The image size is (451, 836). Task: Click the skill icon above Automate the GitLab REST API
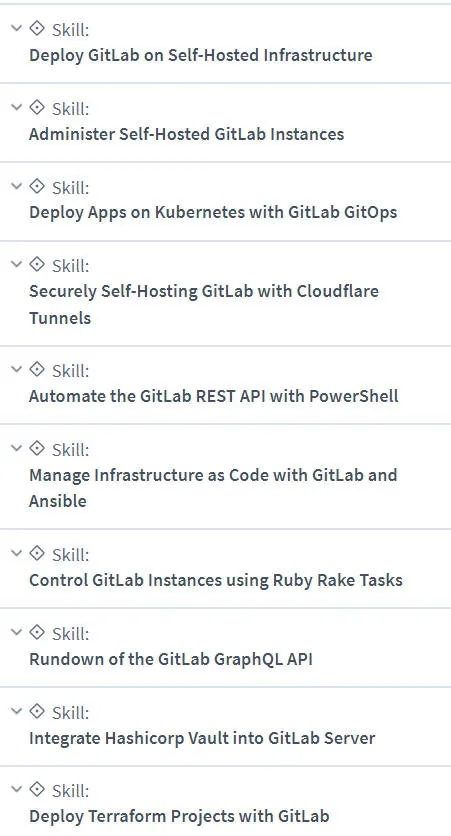click(x=36, y=369)
